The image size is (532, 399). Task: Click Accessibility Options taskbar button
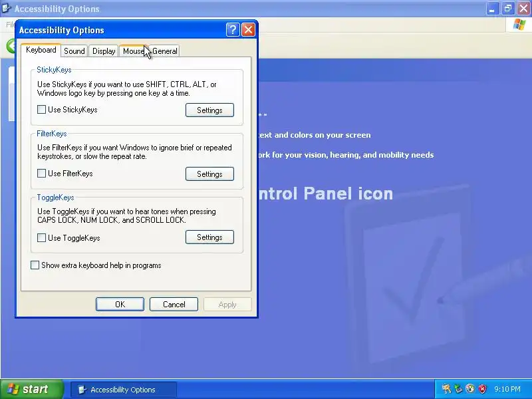[x=124, y=390]
